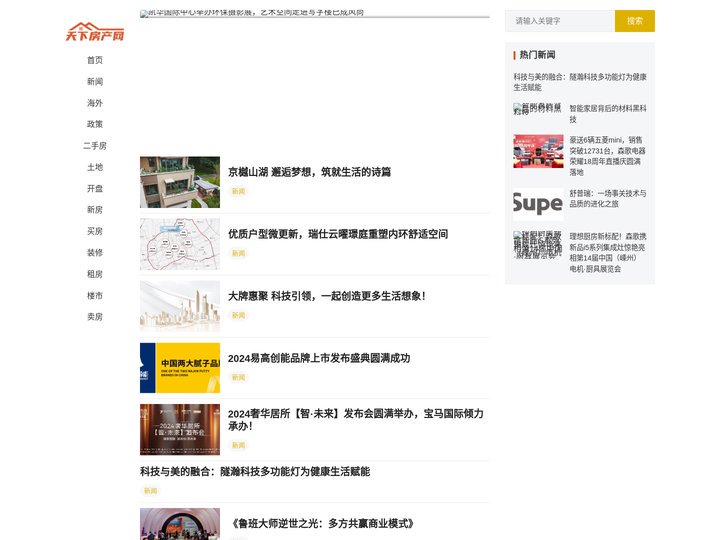The width and height of the screenshot is (720, 540).
Task: Click 新闻 tag under 优质户型微更新 article
Action: [x=238, y=253]
